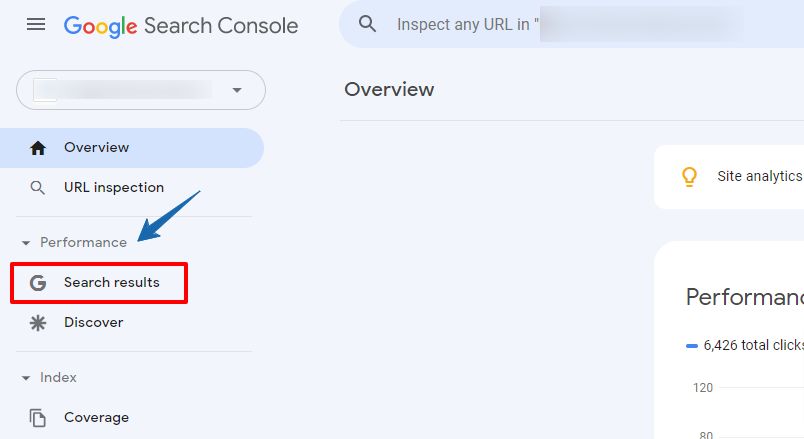Select Overview in the sidebar
804x439 pixels.
point(132,148)
